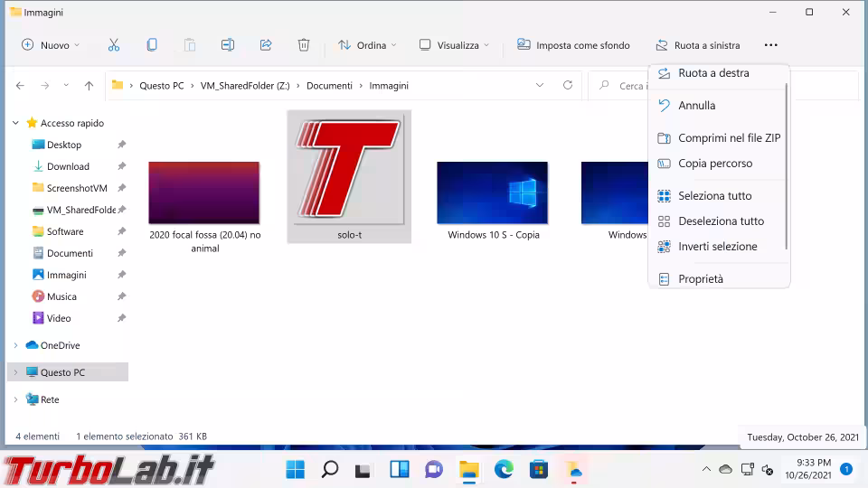Viewport: 868px width, 488px height.
Task: Click the overflow menu vertical scrollbar
Action: coord(787,163)
